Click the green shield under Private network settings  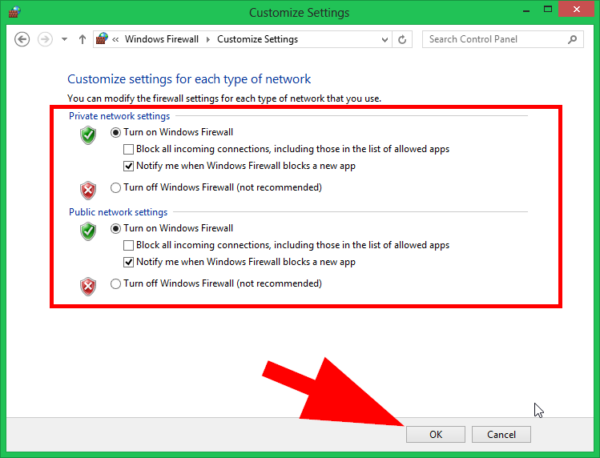click(x=88, y=133)
